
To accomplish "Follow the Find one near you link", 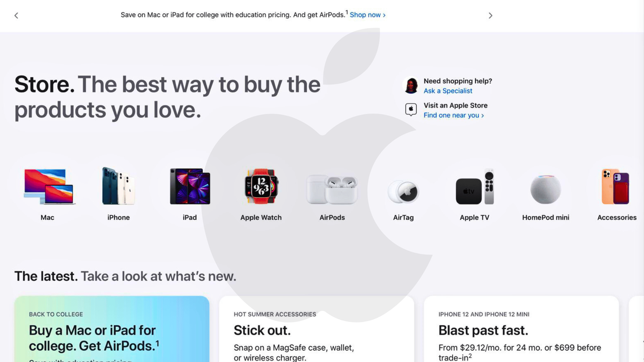I will (x=453, y=115).
